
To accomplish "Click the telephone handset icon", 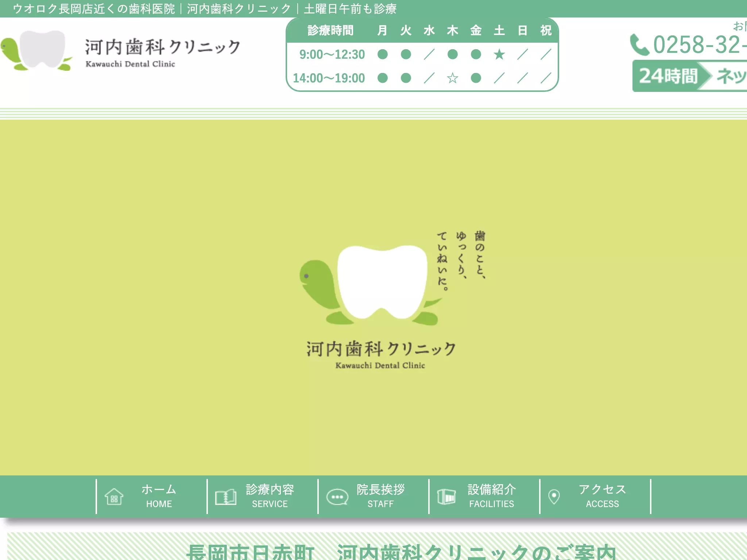I will click(640, 45).
